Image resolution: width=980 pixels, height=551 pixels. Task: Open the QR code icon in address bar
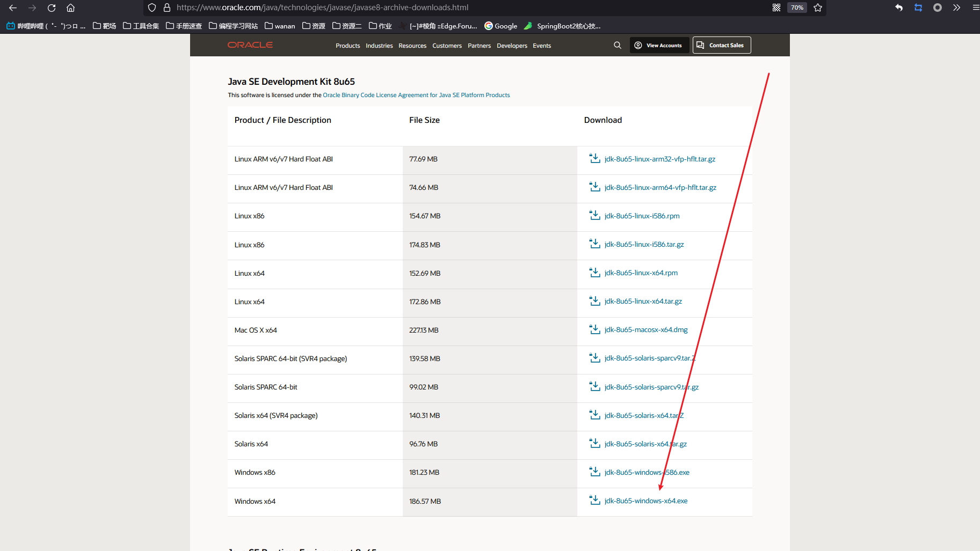click(776, 8)
